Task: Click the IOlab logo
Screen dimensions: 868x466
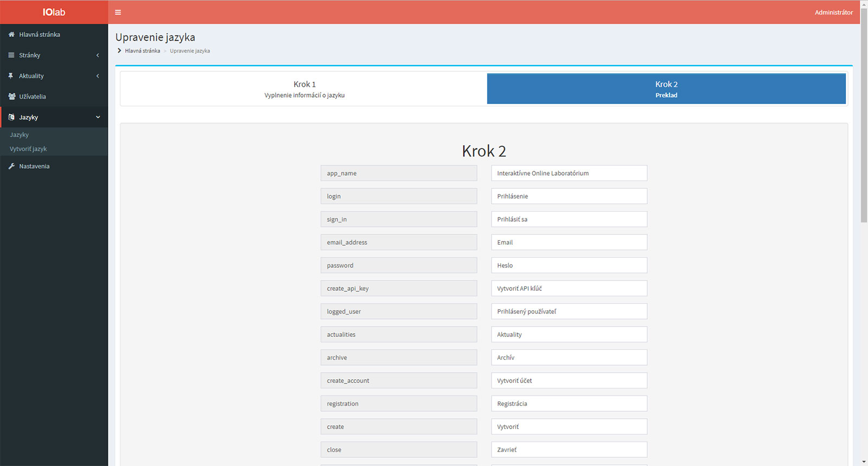Action: 54,12
